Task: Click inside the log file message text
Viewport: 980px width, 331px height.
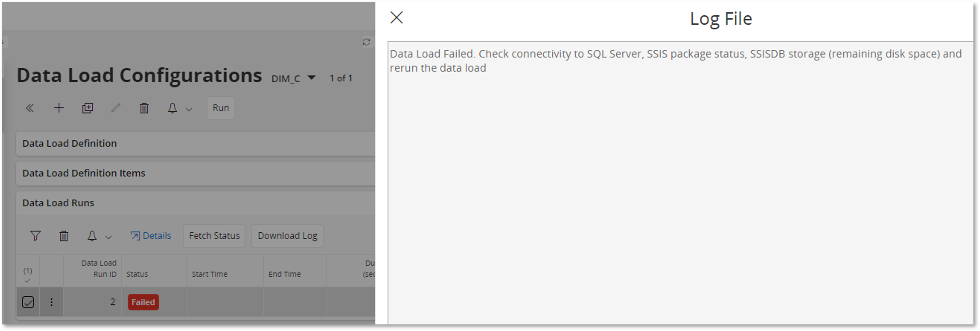Action: coord(676,61)
